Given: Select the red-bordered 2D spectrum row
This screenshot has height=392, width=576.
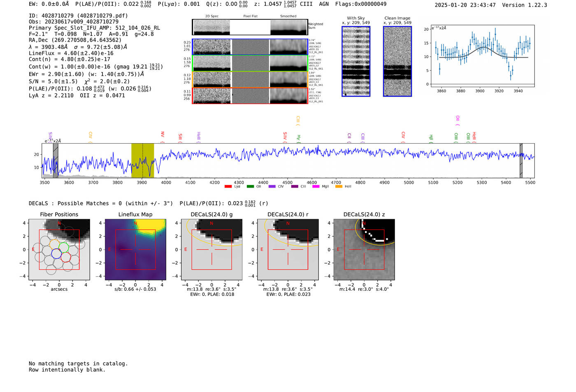Looking at the screenshot, I should tap(250, 96).
